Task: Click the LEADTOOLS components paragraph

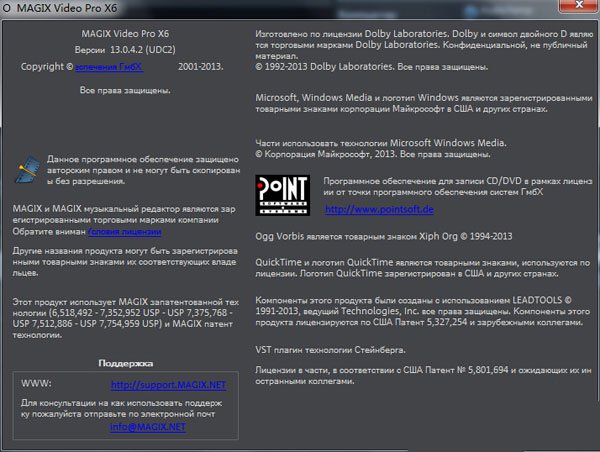Action: (x=423, y=311)
